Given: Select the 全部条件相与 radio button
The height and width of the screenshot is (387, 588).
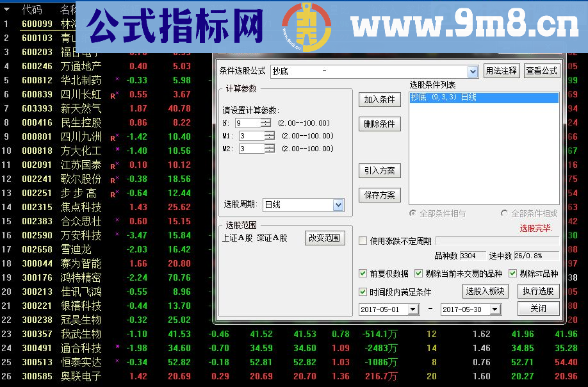Looking at the screenshot, I should pyautogui.click(x=413, y=213).
